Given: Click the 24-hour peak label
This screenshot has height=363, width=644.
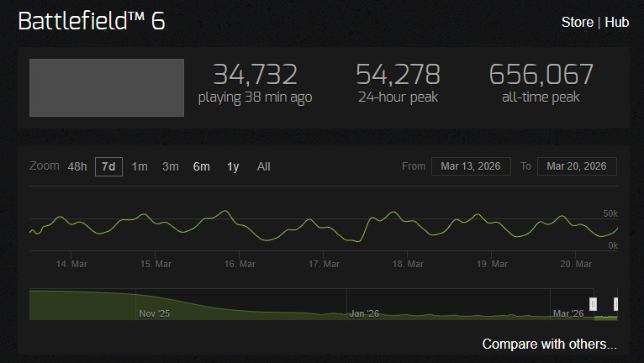Looking at the screenshot, I should tap(398, 97).
